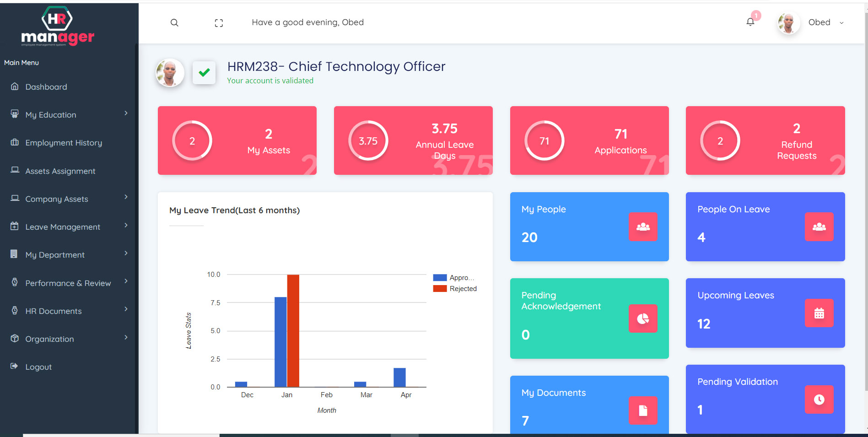
Task: Click the Upcoming Leaves calendar icon
Action: [819, 313]
